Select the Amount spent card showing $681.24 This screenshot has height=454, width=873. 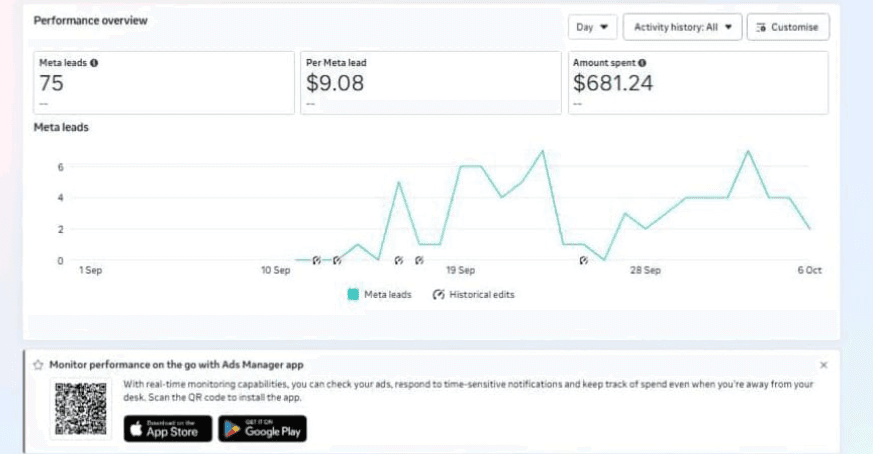(x=698, y=83)
